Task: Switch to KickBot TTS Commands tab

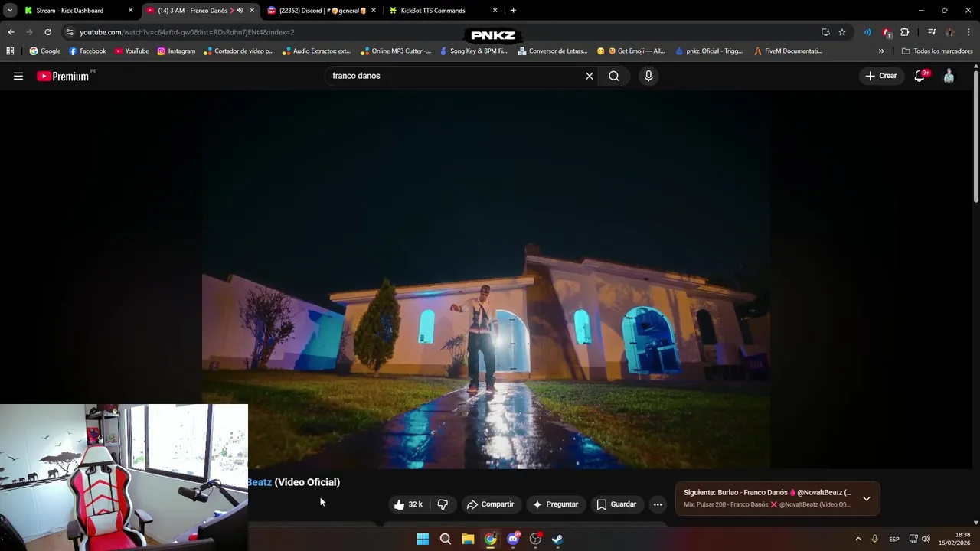Action: click(x=443, y=11)
